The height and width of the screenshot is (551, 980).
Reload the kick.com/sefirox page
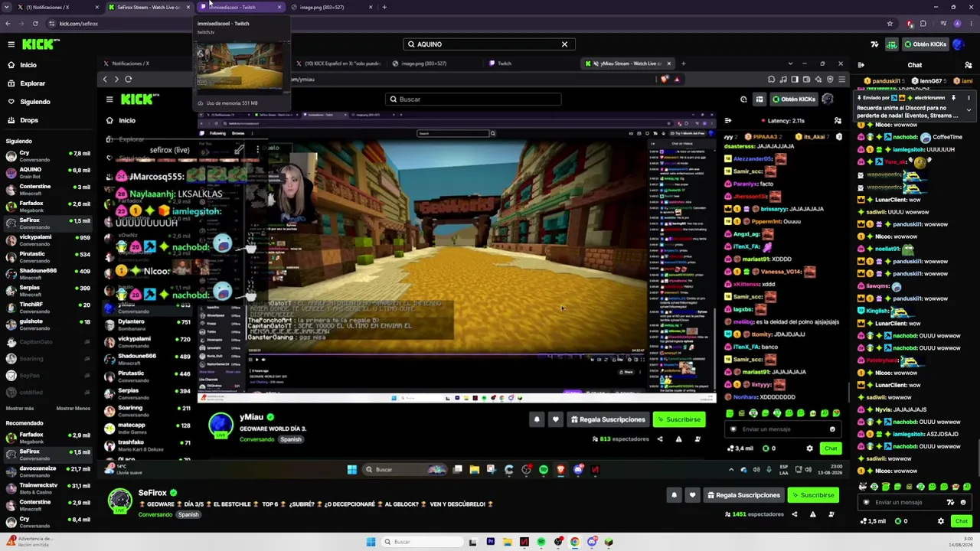[x=35, y=24]
